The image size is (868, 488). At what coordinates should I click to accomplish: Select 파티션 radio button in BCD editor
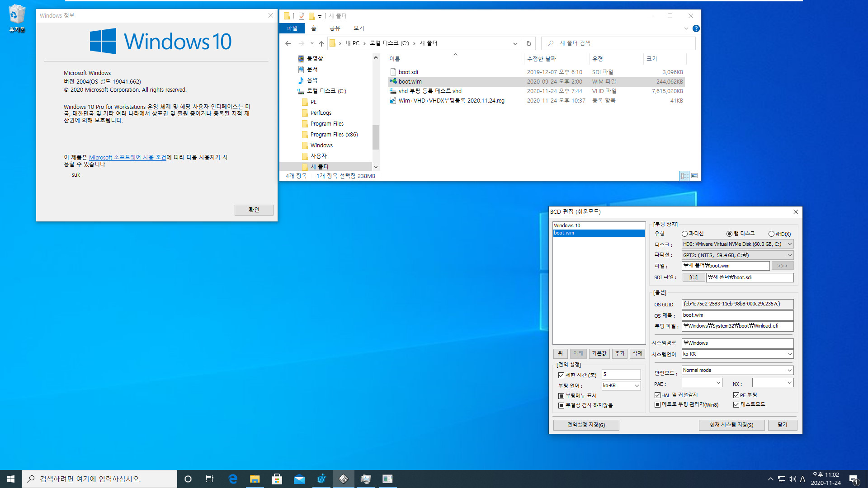point(684,234)
